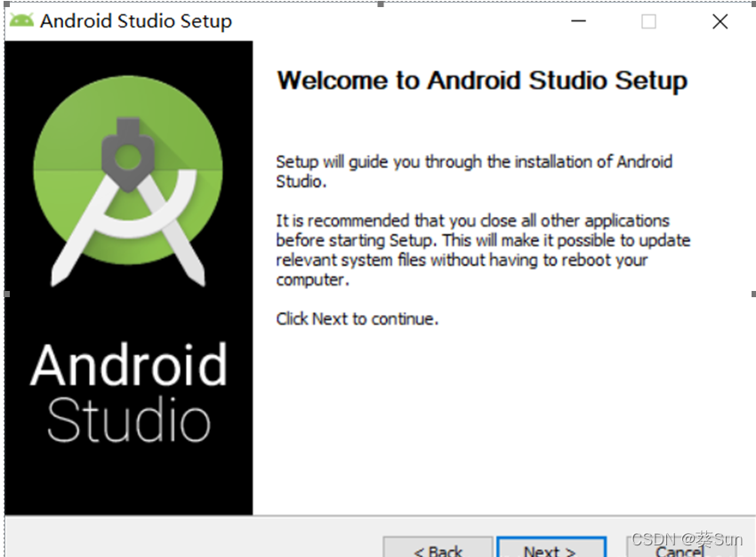Click the Android robot icon in title bar
This screenshot has height=557, width=756.
[22, 19]
